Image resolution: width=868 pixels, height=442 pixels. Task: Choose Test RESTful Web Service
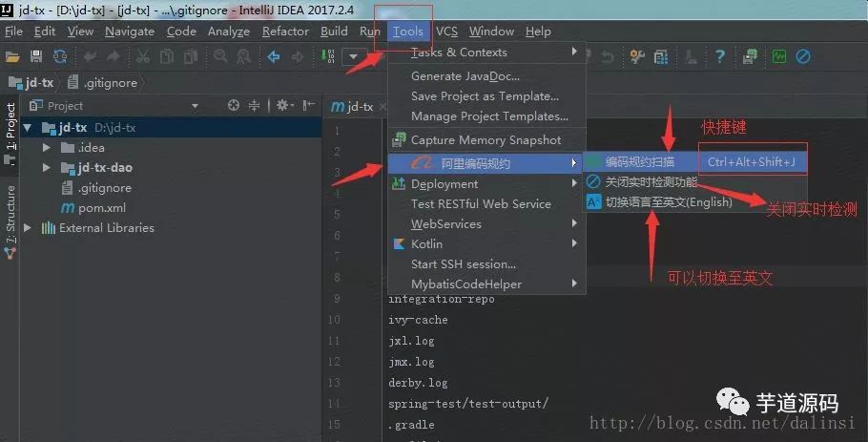[486, 204]
